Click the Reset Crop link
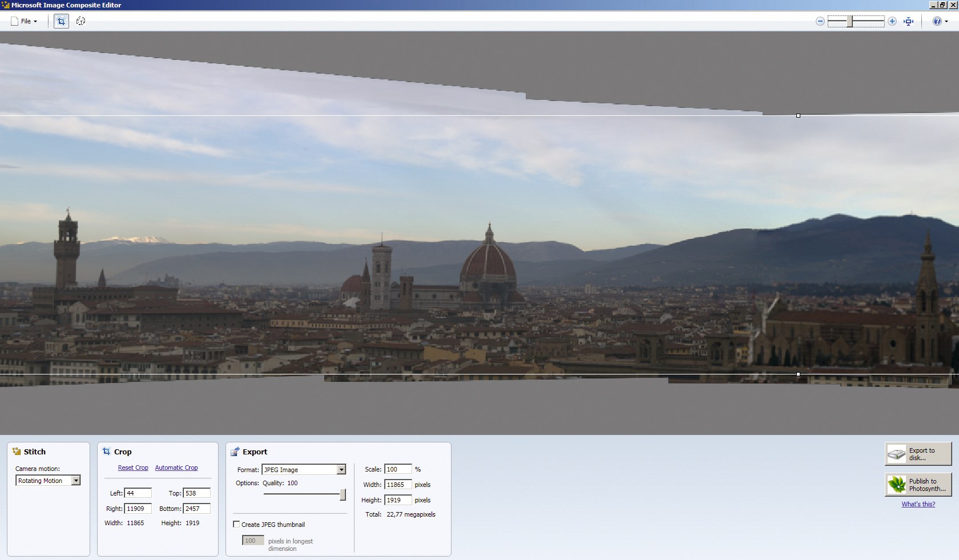Image resolution: width=959 pixels, height=560 pixels. click(133, 468)
